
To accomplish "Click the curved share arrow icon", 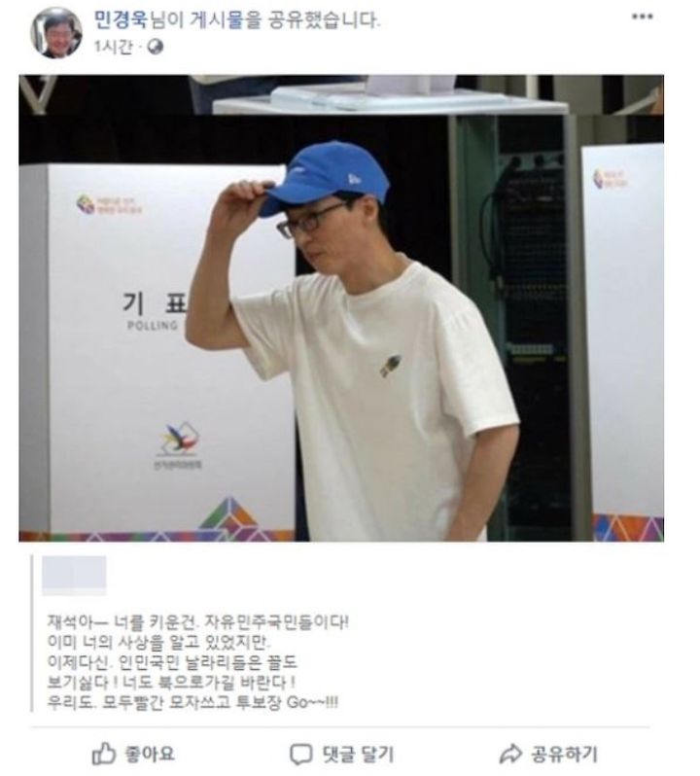I will click(x=511, y=755).
